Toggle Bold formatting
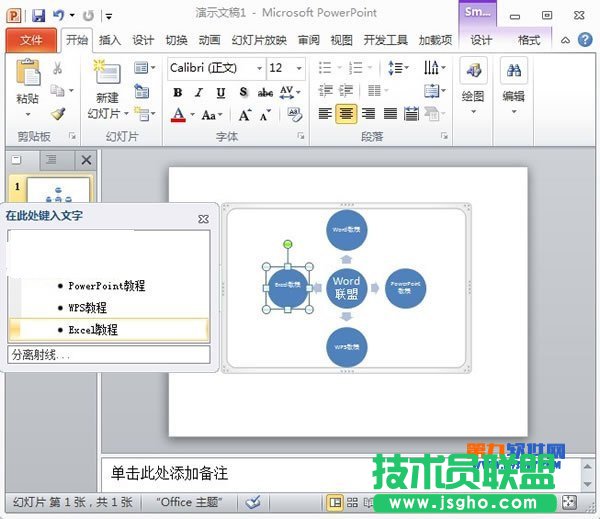 [x=177, y=92]
